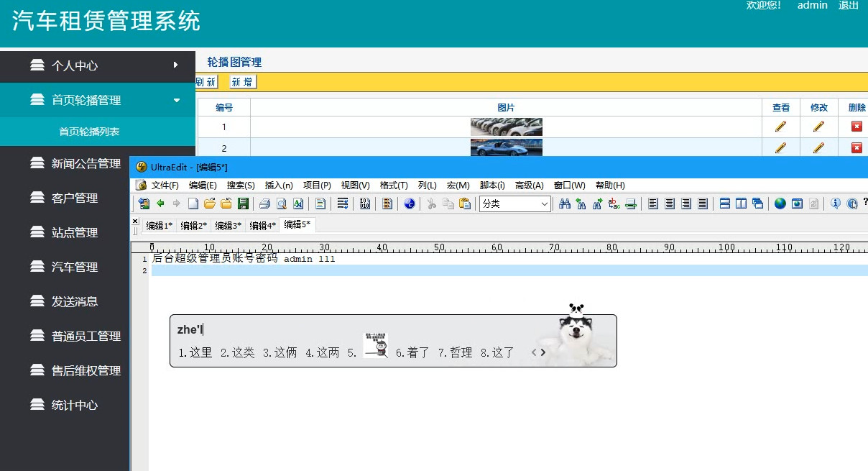Image resolution: width=868 pixels, height=471 pixels.
Task: Expand the 个人中心 sidebar menu
Action: (98, 65)
